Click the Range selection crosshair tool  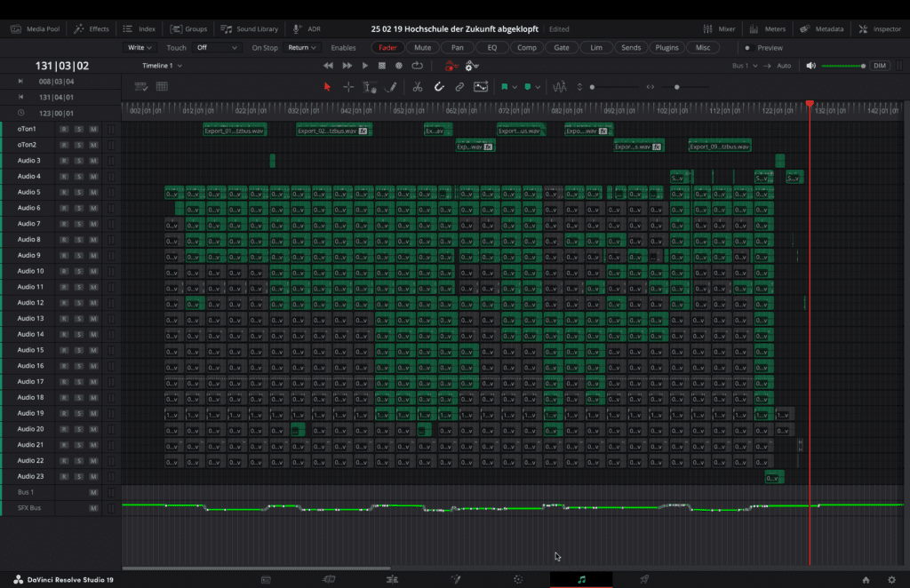[348, 87]
